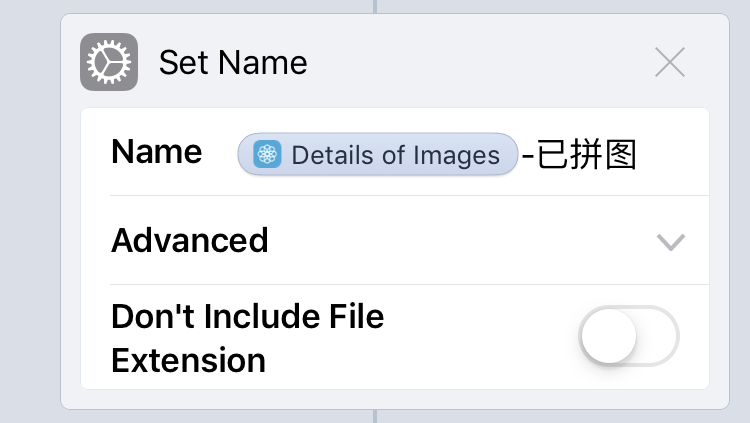
Task: Click the Advanced row label
Action: pos(190,241)
